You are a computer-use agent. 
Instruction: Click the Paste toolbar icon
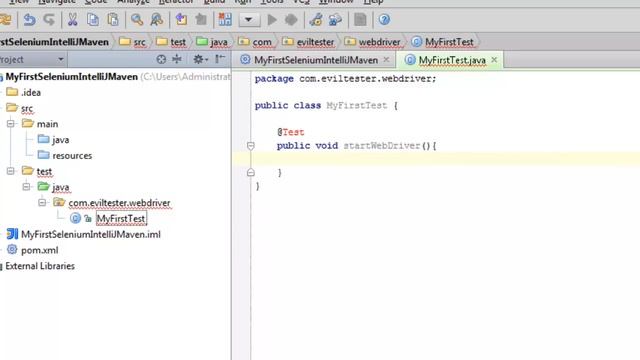pyautogui.click(x=113, y=20)
